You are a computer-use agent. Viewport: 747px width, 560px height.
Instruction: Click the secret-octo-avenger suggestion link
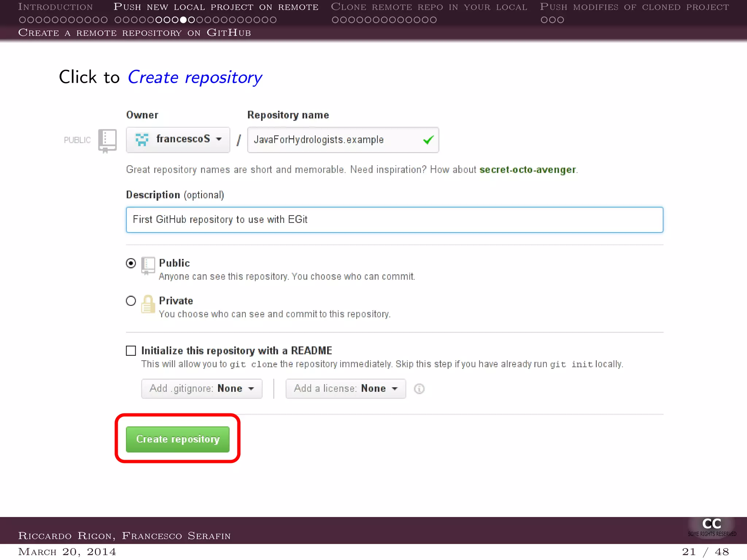527,170
